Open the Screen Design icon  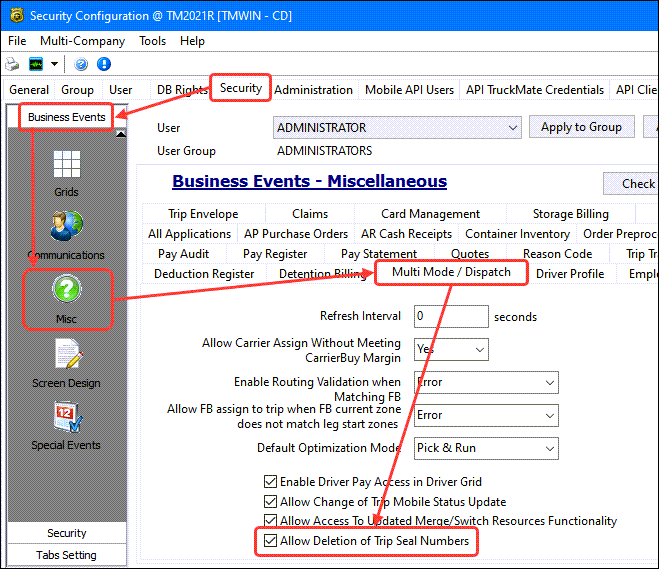[x=66, y=356]
